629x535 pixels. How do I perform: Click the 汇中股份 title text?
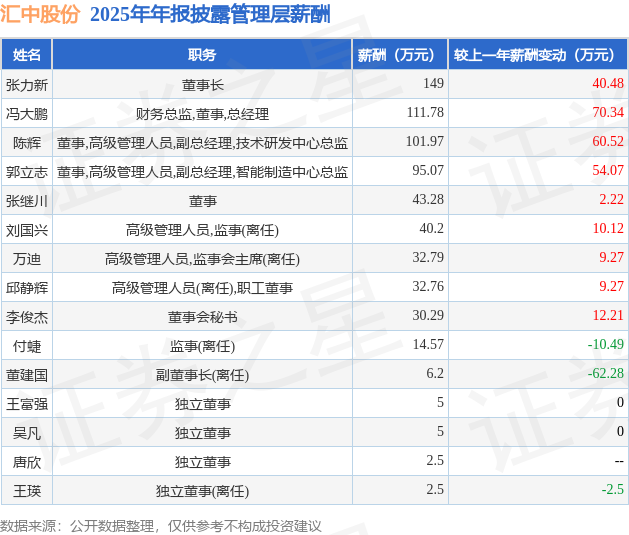click(40, 14)
